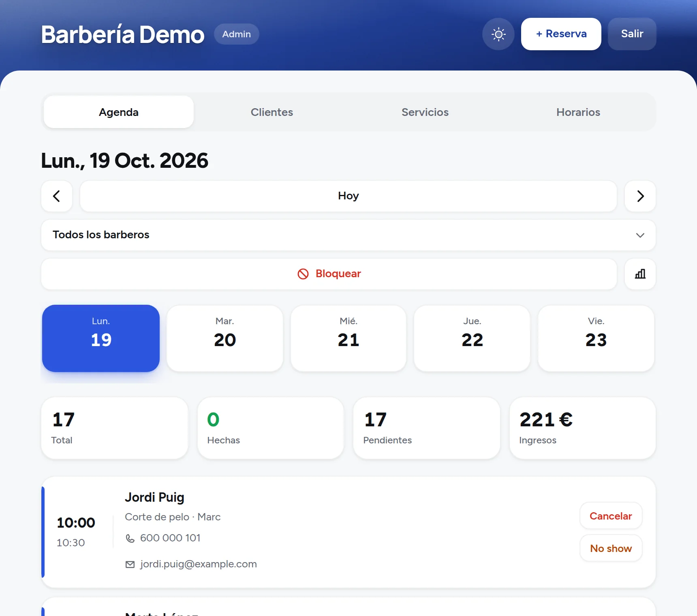Select Wednesday 21 day card
The height and width of the screenshot is (616, 697).
tap(348, 338)
